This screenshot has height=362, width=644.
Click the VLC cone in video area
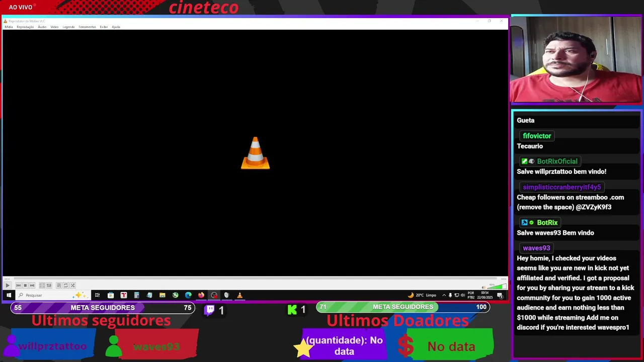(x=255, y=153)
